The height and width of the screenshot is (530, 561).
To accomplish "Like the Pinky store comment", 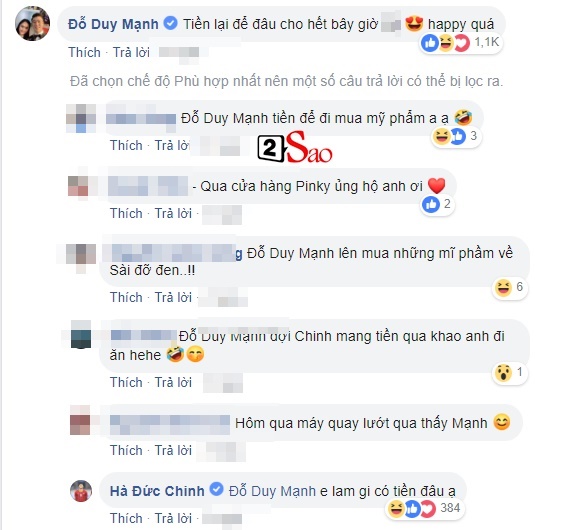I will tap(126, 213).
